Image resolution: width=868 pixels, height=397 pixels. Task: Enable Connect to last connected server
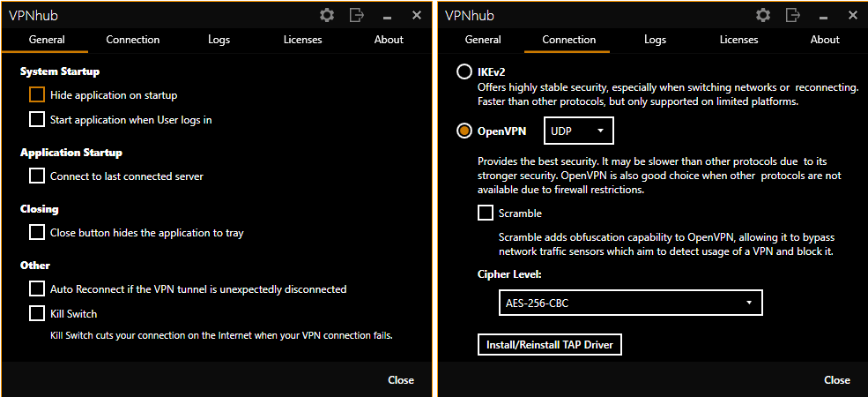tap(37, 176)
